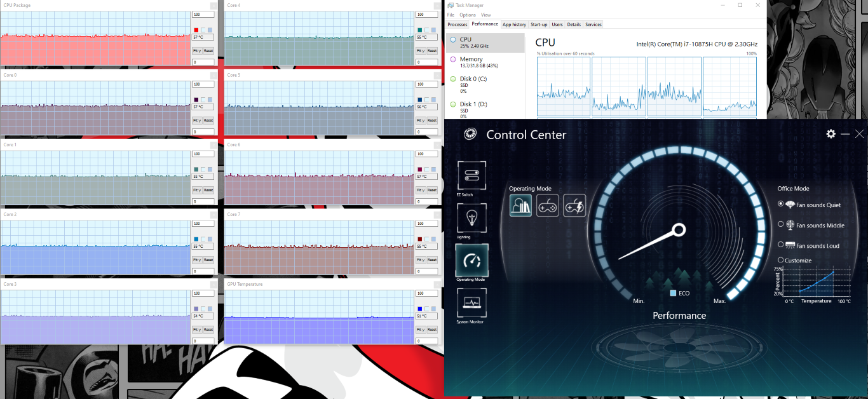Click the Intel Core i7-10875H CPU name
The height and width of the screenshot is (399, 868).
tap(697, 44)
